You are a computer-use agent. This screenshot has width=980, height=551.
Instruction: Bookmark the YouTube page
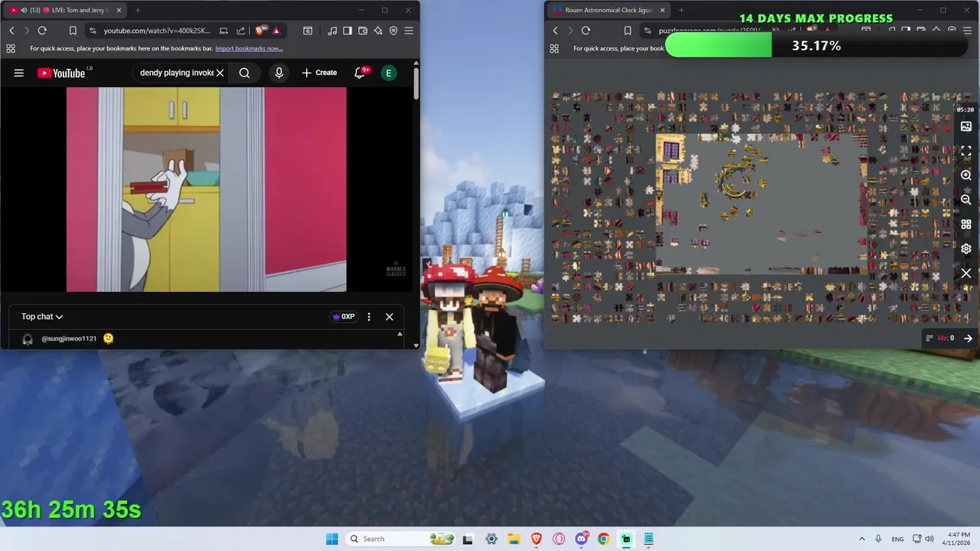coord(73,31)
